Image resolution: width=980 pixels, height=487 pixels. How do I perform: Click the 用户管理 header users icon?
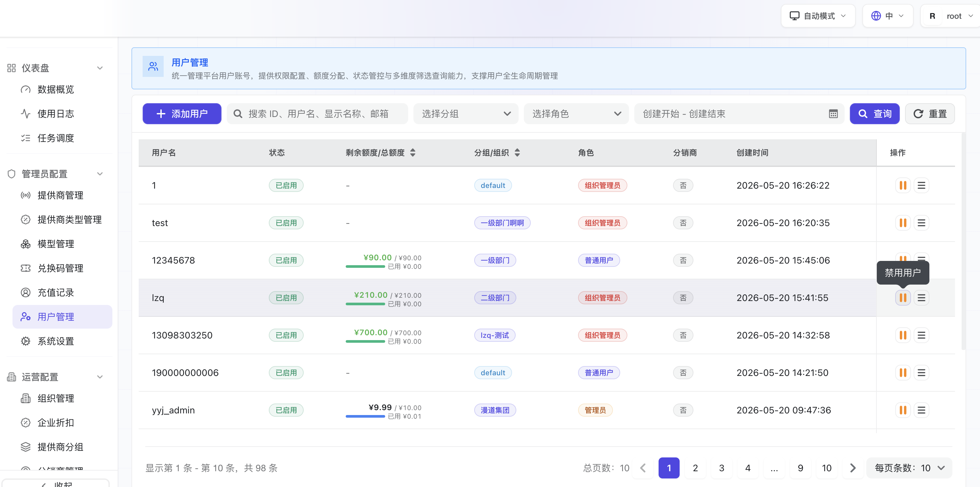coord(153,67)
